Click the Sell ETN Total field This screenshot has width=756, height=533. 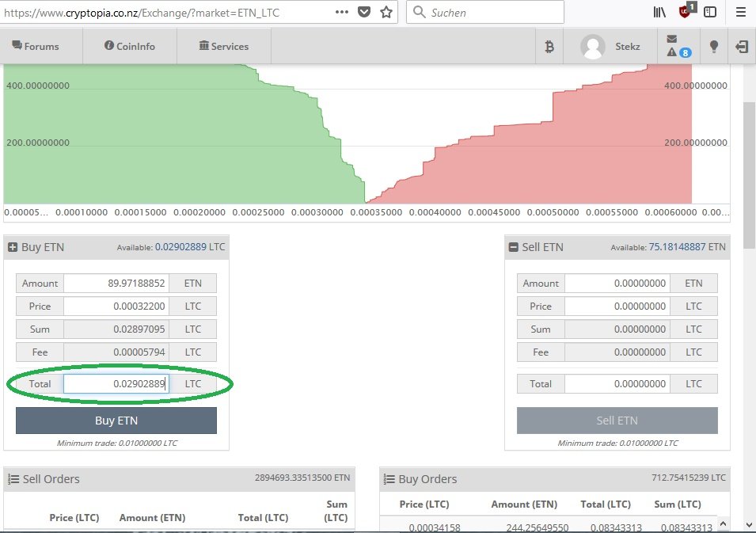pos(617,384)
